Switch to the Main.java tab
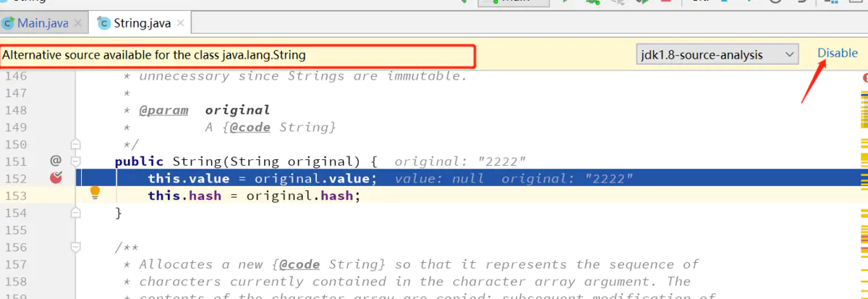Image resolution: width=868 pixels, height=299 pixels. 43,23
